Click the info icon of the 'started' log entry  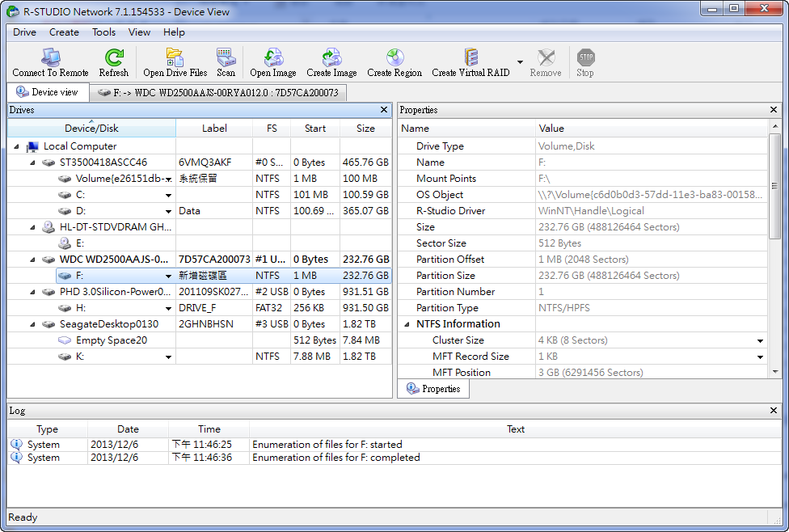(x=17, y=445)
